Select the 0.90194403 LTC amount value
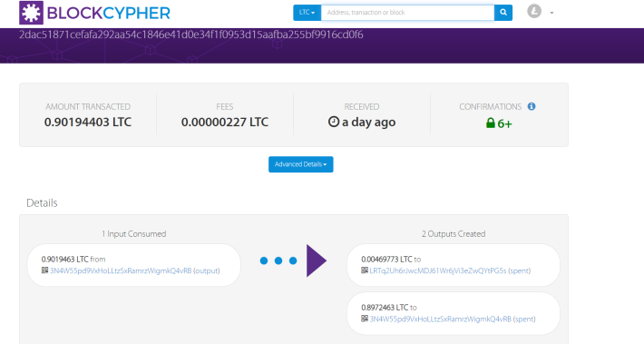 pyautogui.click(x=88, y=122)
